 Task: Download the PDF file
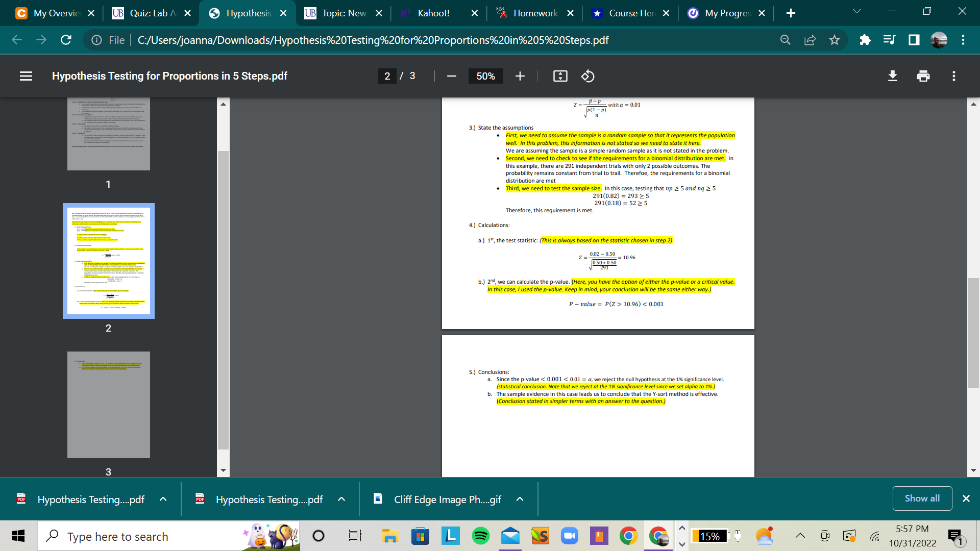click(x=892, y=76)
